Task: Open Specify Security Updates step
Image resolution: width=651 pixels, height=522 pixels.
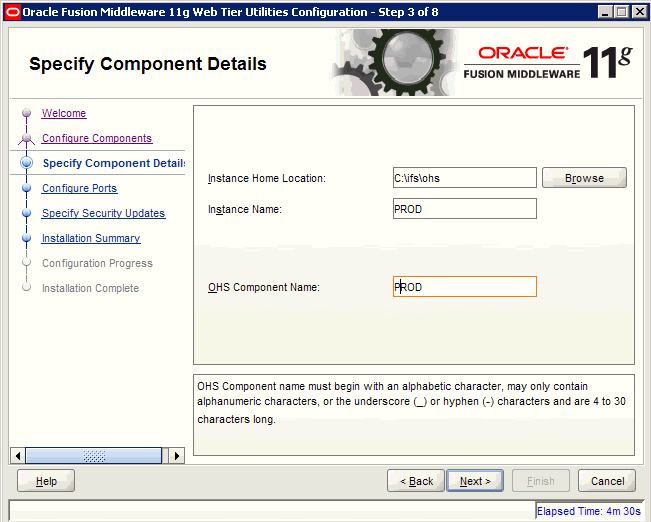Action: pyautogui.click(x=103, y=213)
